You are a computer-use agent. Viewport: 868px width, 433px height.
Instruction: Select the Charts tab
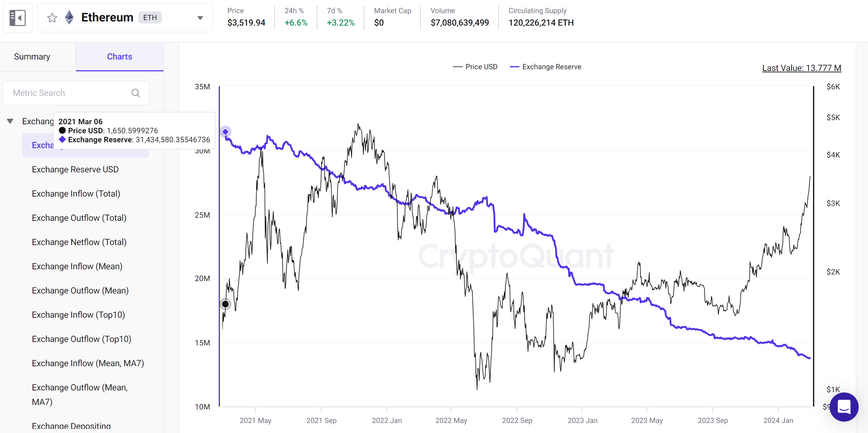point(120,57)
